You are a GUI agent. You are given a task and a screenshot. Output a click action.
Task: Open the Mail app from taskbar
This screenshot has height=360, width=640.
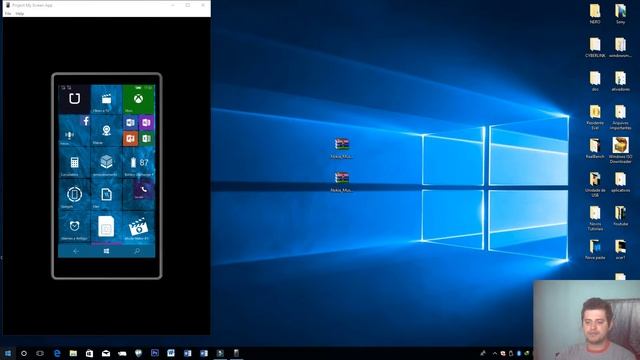tap(106, 353)
